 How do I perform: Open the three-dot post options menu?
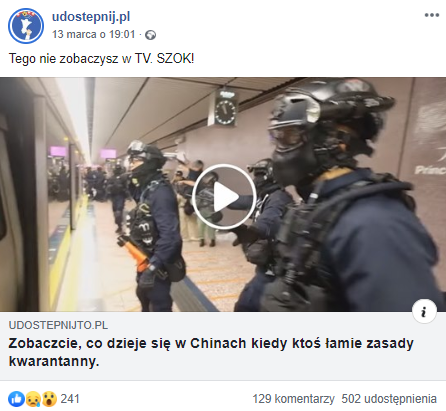pyautogui.click(x=432, y=15)
